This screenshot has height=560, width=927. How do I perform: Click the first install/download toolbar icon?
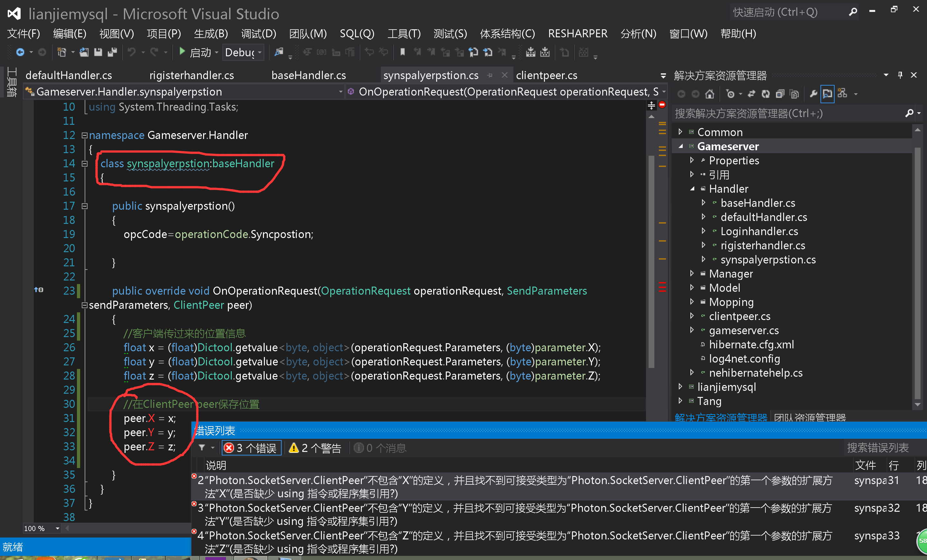[530, 52]
